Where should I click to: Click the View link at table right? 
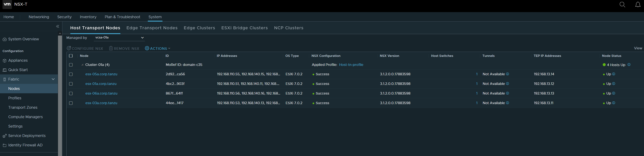pos(638,48)
